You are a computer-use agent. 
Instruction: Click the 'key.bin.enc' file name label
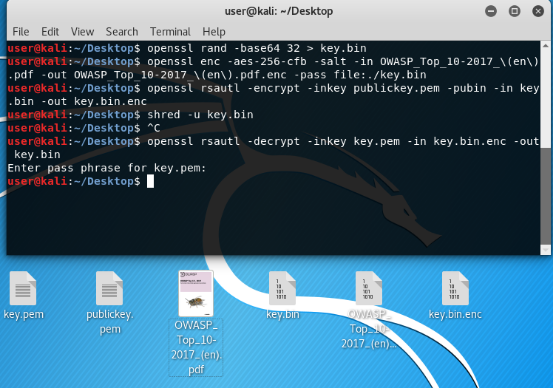click(x=455, y=314)
